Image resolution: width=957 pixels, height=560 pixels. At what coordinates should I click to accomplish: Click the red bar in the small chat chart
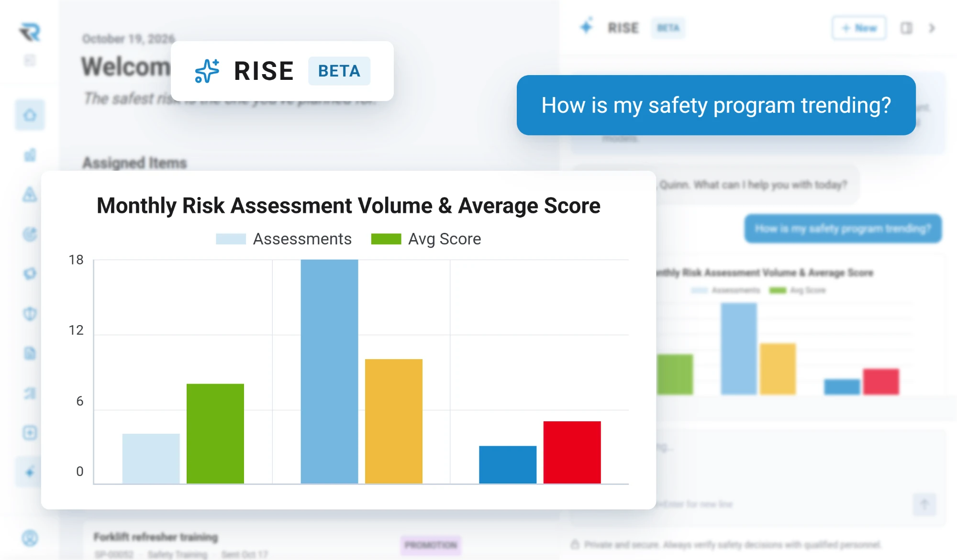(881, 382)
